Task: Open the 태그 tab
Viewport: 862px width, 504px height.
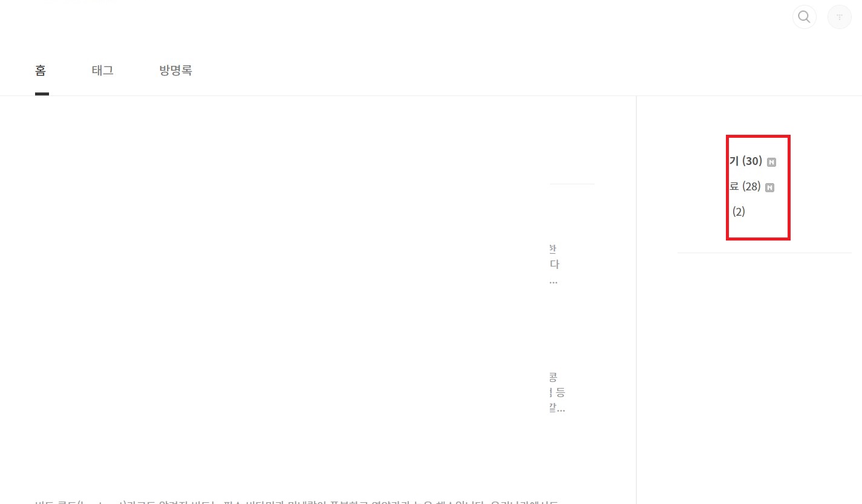Action: [x=102, y=70]
